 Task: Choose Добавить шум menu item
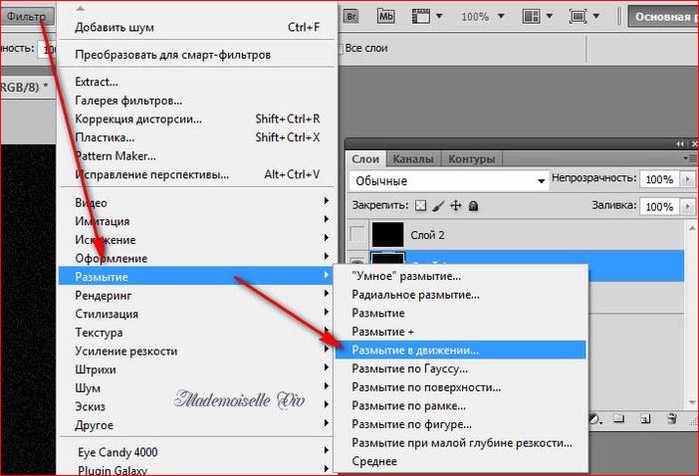click(x=197, y=27)
